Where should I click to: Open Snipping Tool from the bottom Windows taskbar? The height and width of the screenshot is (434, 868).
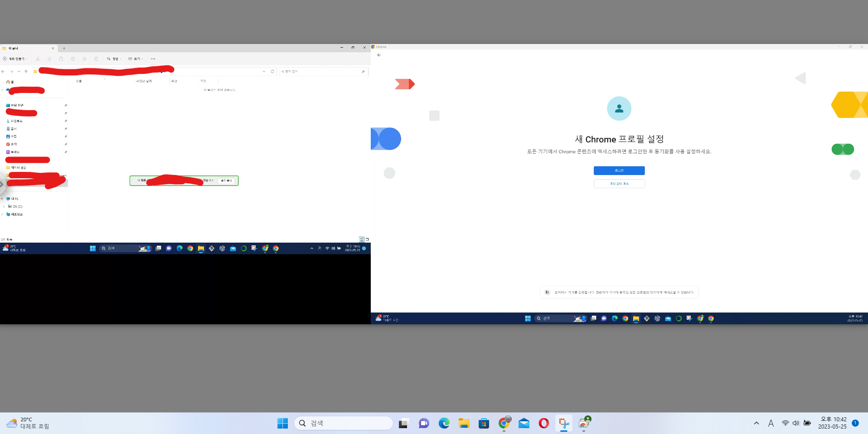point(564,423)
